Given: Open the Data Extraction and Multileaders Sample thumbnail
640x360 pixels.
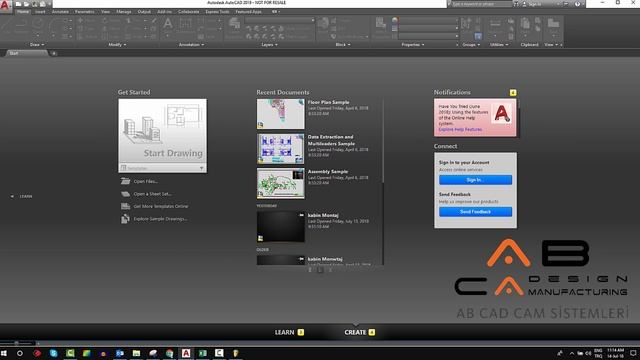Looking at the screenshot, I should pos(280,149).
